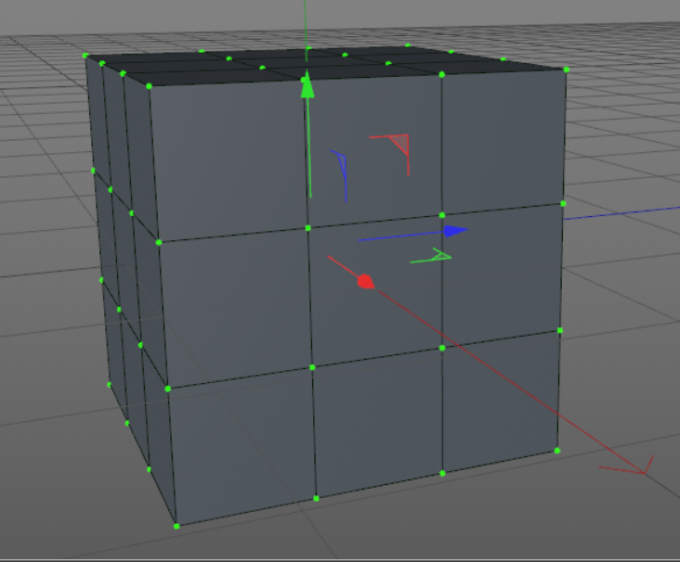Click the front face's bottom-center polygon
680x562 pixels.
coord(377,423)
